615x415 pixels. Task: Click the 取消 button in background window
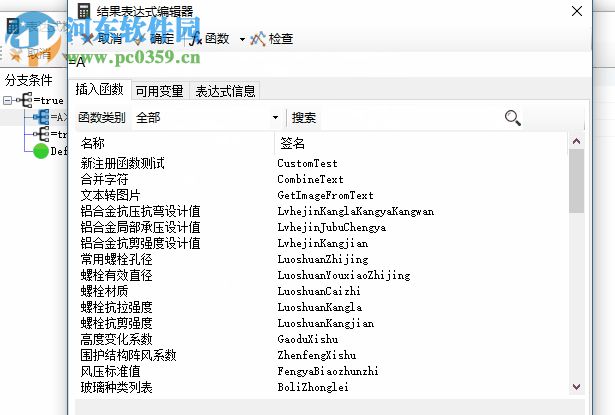[x=31, y=54]
